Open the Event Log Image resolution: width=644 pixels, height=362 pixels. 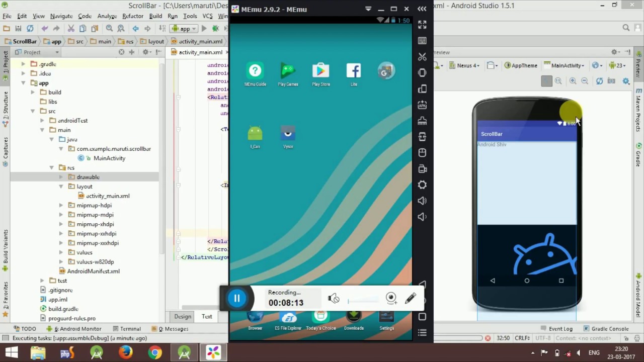[556, 329]
